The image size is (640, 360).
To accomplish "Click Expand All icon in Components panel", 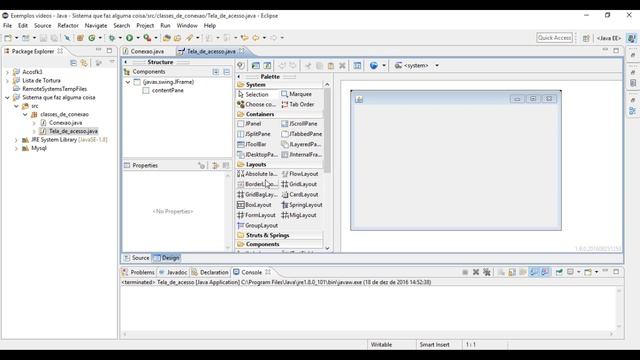I will [x=216, y=72].
